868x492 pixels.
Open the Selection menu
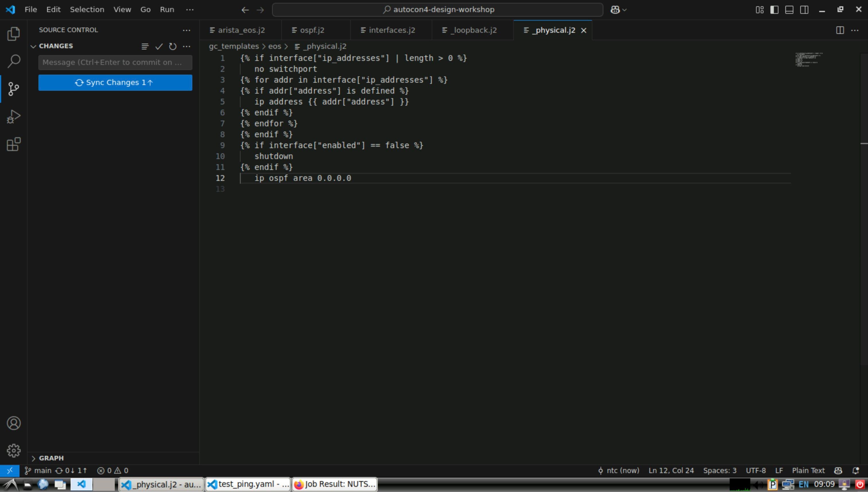87,9
